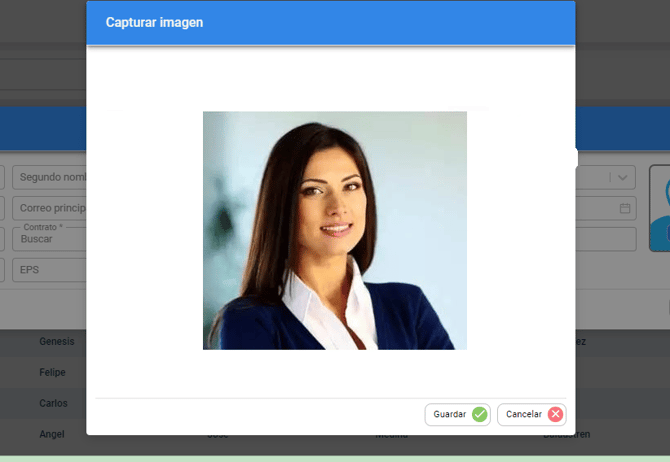The height and width of the screenshot is (462, 670).
Task: Select the EPS field
Action: tap(50, 269)
